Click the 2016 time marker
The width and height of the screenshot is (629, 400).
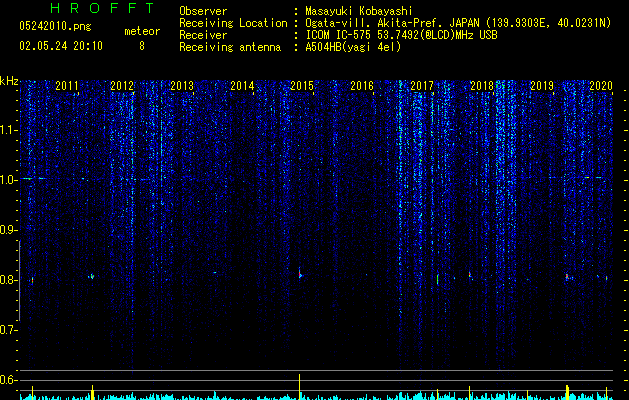[362, 86]
